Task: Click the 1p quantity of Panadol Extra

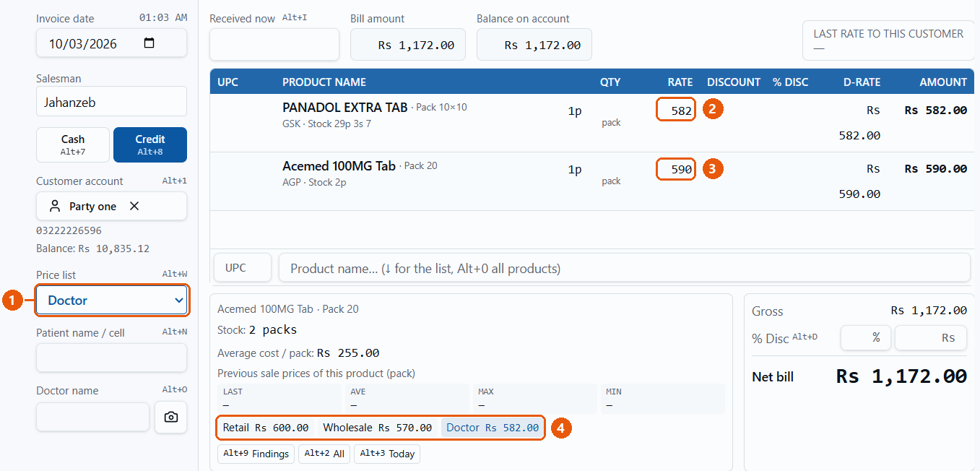Action: click(x=575, y=111)
